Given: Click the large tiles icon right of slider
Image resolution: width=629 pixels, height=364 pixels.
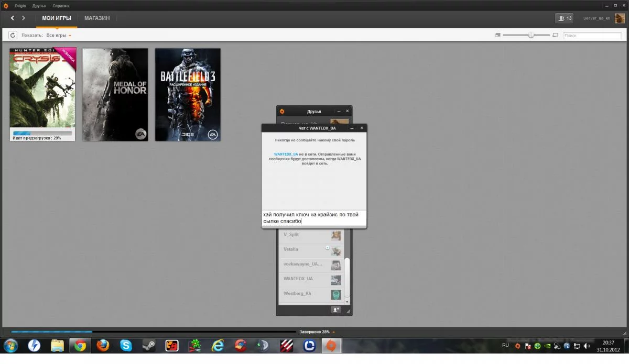Looking at the screenshot, I should (x=555, y=35).
